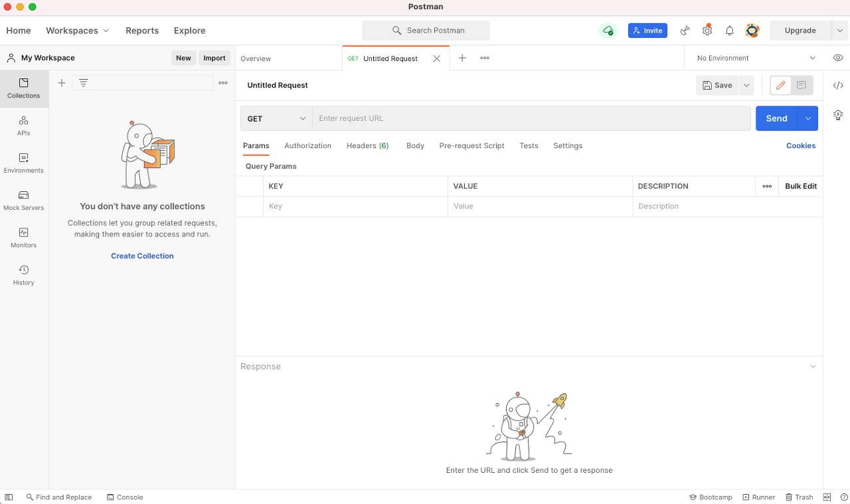Viewport: 850px width, 504px height.
Task: Open the Environments sidebar panel
Action: 24,163
